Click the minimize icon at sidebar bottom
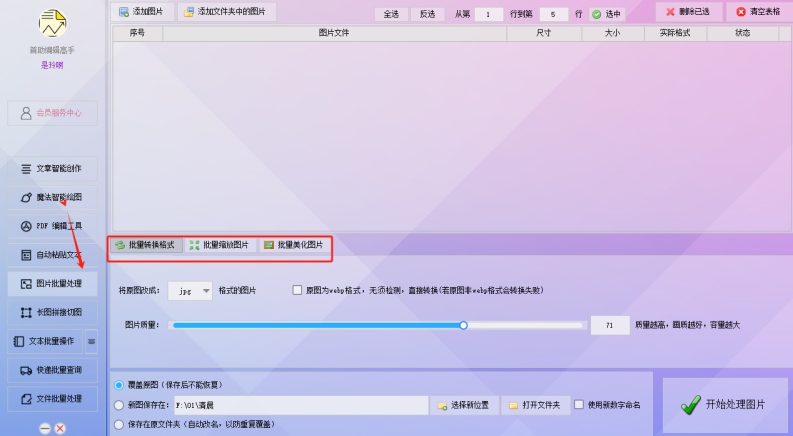Screen dimensions: 793x436 tap(45, 428)
